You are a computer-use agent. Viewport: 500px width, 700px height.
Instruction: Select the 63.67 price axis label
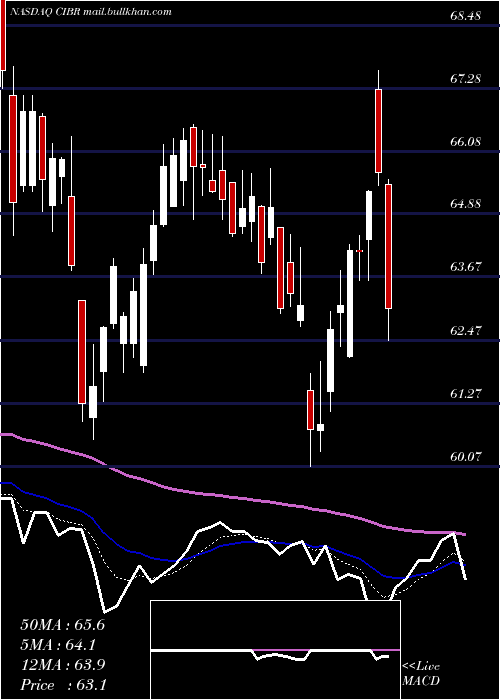(x=465, y=267)
